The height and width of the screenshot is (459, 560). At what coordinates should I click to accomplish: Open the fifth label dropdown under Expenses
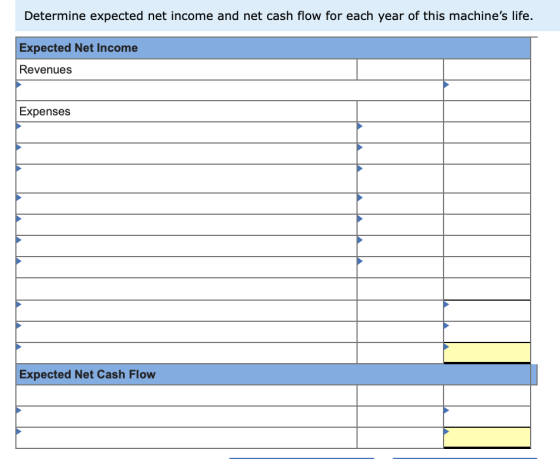pos(186,225)
